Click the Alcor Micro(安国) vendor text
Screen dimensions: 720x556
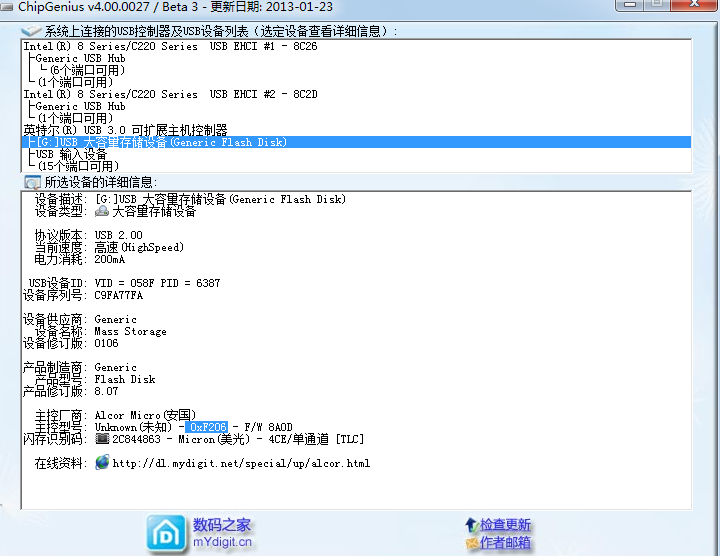145,415
